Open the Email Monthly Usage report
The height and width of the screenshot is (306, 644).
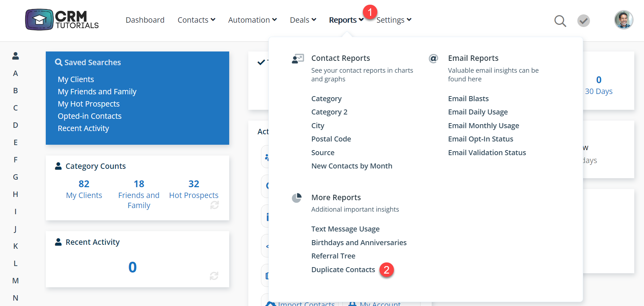tap(484, 126)
